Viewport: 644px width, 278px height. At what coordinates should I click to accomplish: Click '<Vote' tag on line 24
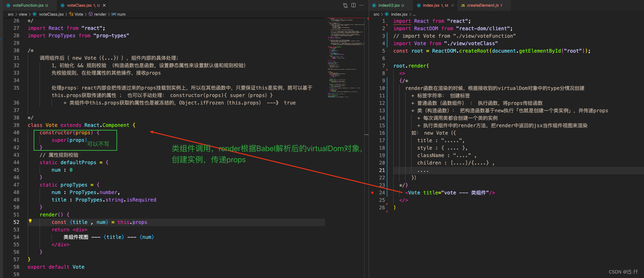point(413,193)
